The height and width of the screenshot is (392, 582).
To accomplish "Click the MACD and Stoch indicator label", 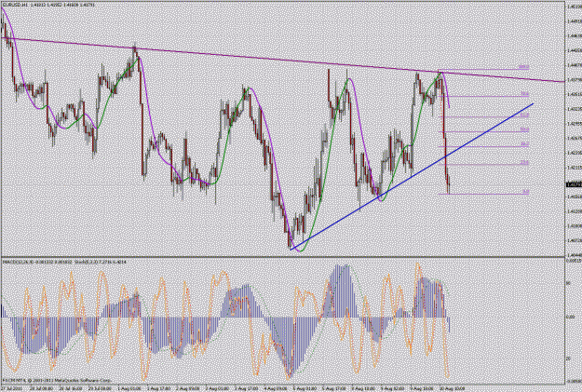I will click(64, 262).
